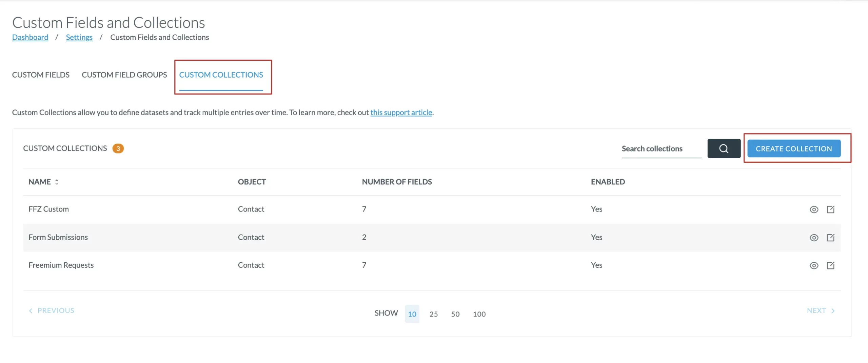Show 100 rows per page

(x=479, y=314)
